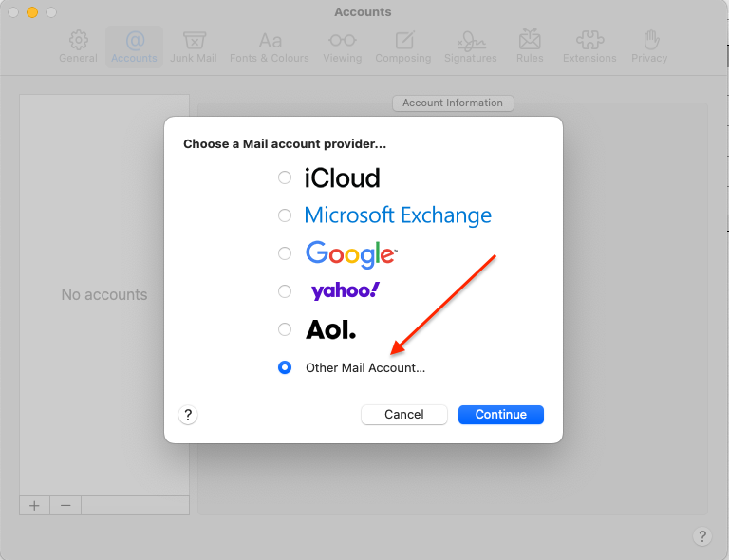The image size is (729, 560).
Task: Open help from the dialog's question mark
Action: 188,415
